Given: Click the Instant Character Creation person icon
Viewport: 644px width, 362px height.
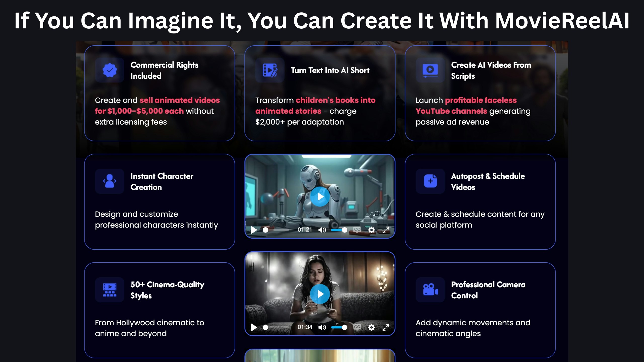Looking at the screenshot, I should click(109, 181).
